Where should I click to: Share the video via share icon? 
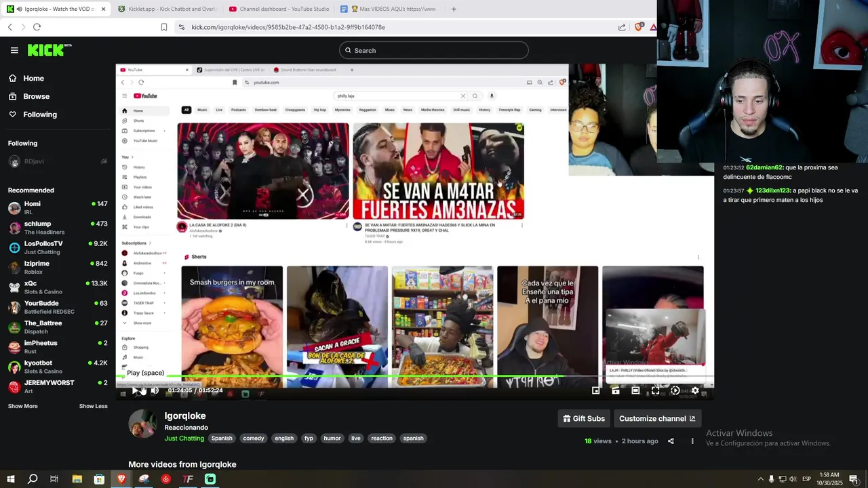(671, 441)
